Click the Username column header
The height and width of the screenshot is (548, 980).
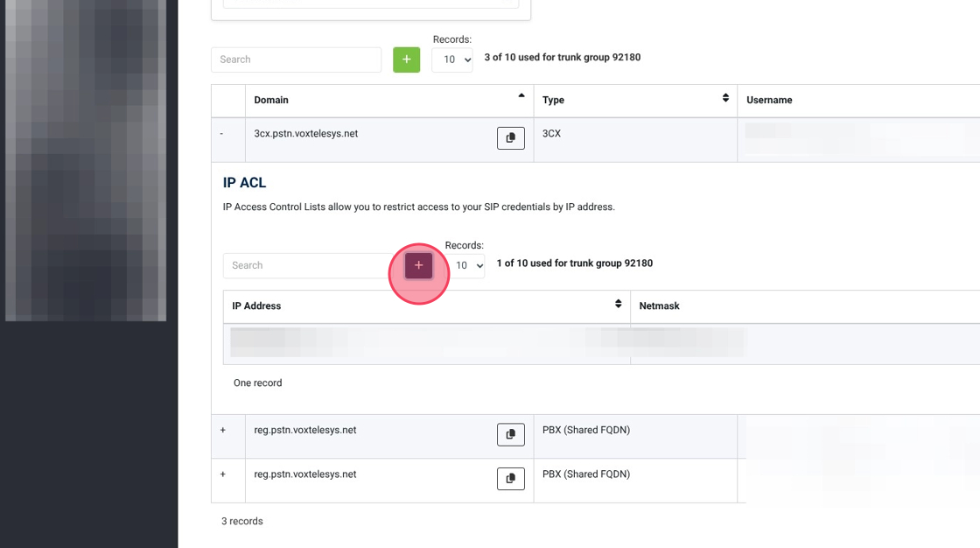pos(769,100)
